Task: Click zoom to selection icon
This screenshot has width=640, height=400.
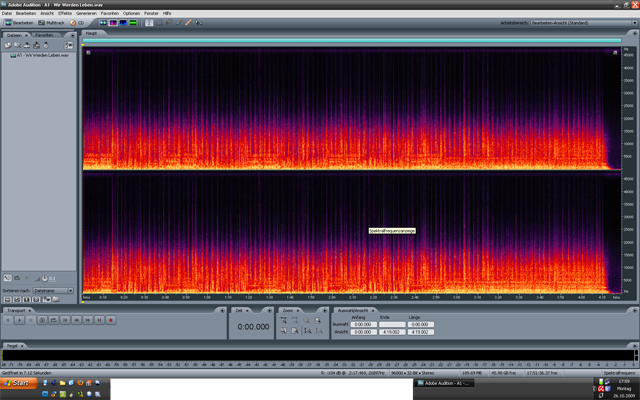Action: (318, 320)
